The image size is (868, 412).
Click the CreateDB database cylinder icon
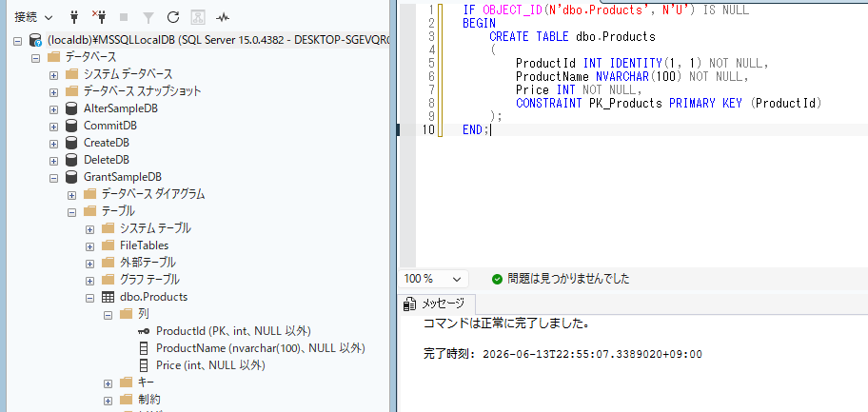pos(70,143)
